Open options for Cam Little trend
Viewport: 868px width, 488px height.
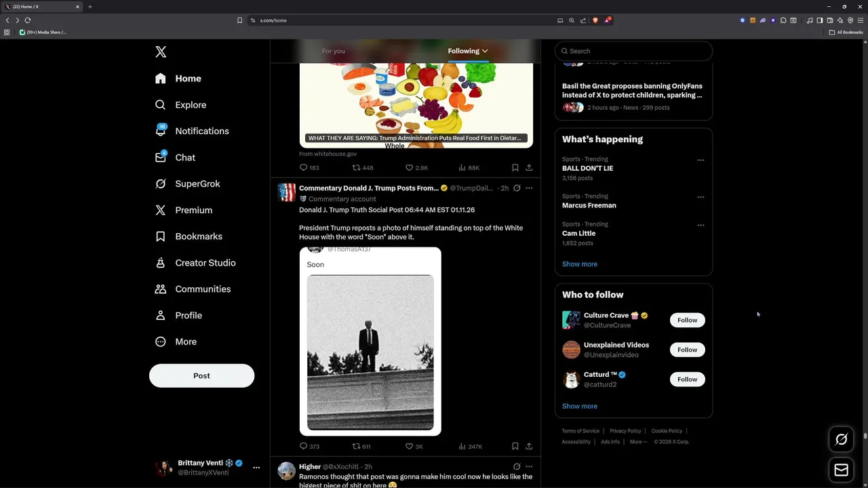tap(701, 225)
